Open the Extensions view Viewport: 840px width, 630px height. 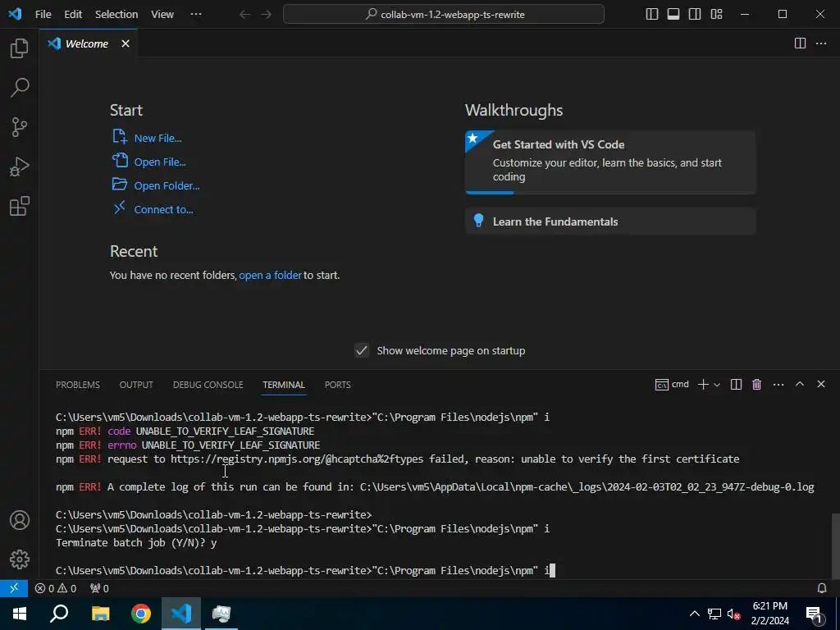coord(20,206)
